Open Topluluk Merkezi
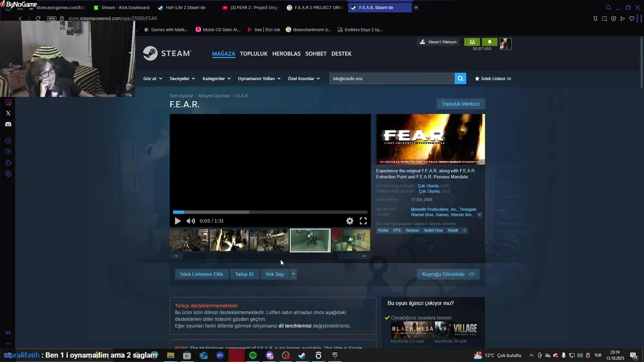This screenshot has width=644, height=362. point(460,104)
